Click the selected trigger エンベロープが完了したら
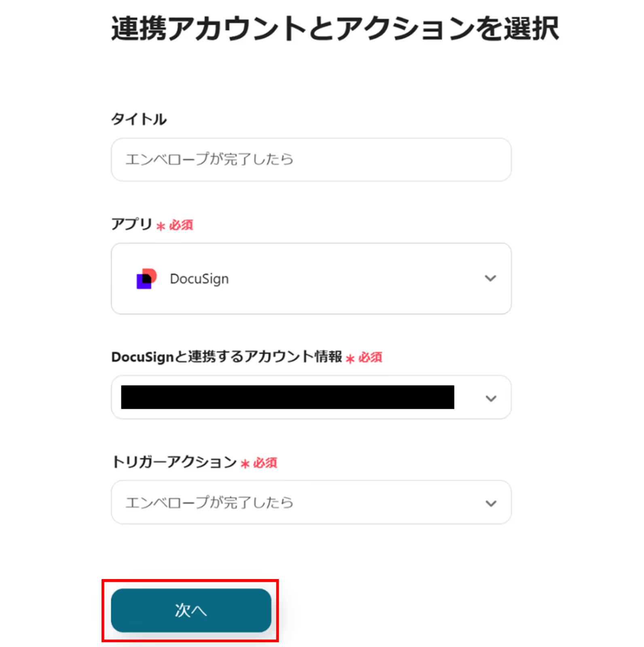The height and width of the screenshot is (647, 644). click(210, 503)
